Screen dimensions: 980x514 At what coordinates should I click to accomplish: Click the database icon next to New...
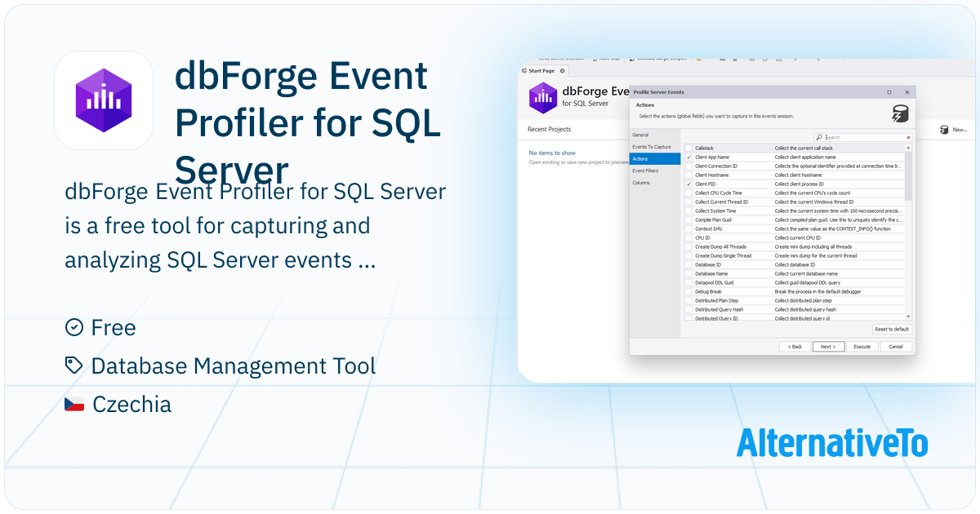click(943, 129)
